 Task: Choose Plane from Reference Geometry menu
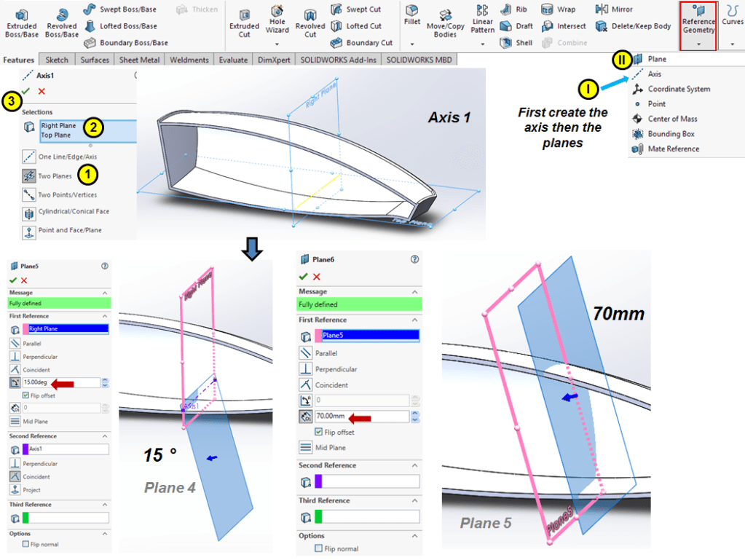tap(656, 59)
